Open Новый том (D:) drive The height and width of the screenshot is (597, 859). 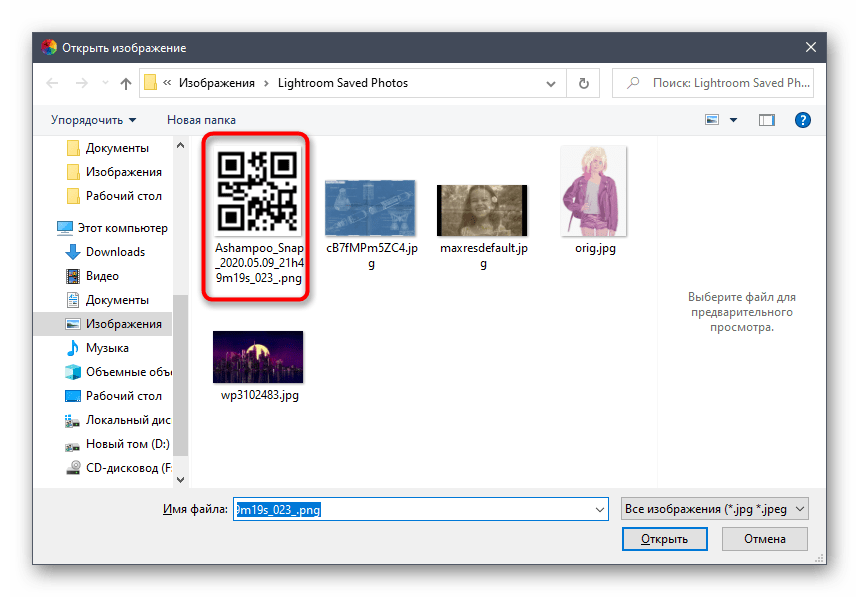click(x=127, y=444)
